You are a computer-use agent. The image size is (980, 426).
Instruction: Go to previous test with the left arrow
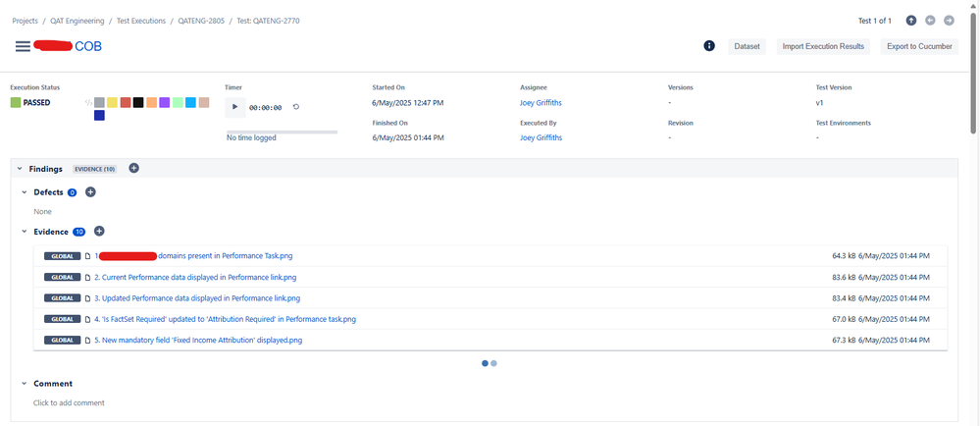pos(930,21)
